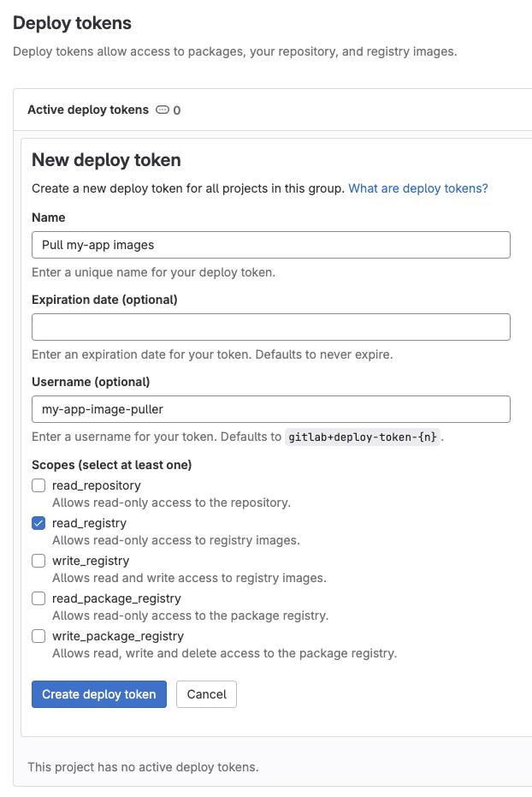
Task: Click the Name field containing Pull my-app images
Action: 270,244
